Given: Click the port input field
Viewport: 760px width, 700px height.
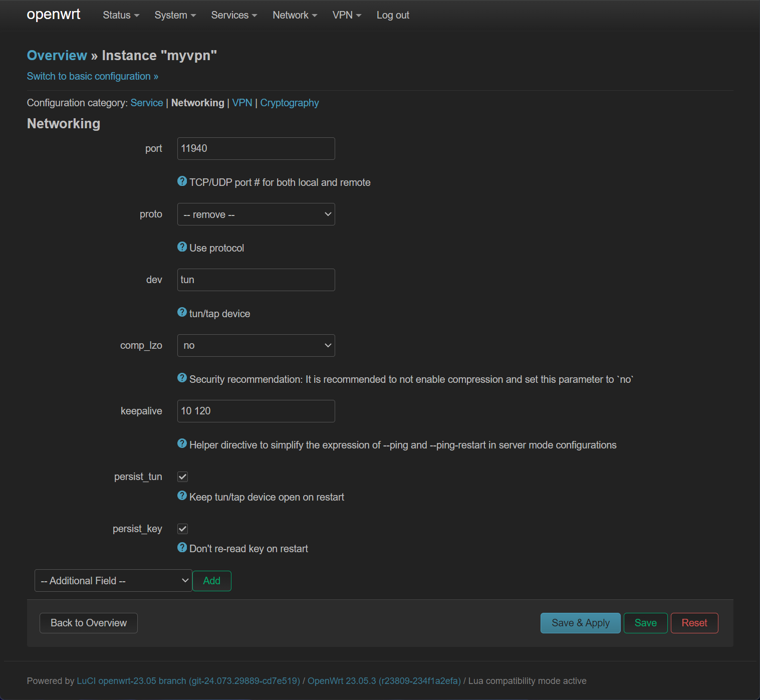Looking at the screenshot, I should coord(256,149).
